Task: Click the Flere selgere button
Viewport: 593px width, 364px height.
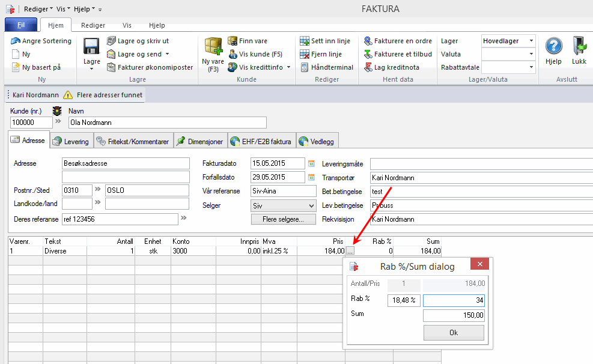Action: 283,220
